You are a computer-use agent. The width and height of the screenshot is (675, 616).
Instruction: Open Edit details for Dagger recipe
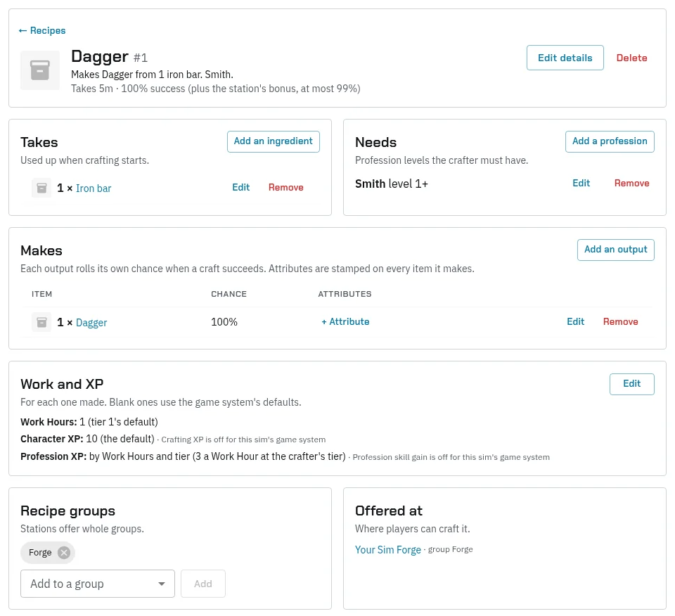pyautogui.click(x=565, y=58)
